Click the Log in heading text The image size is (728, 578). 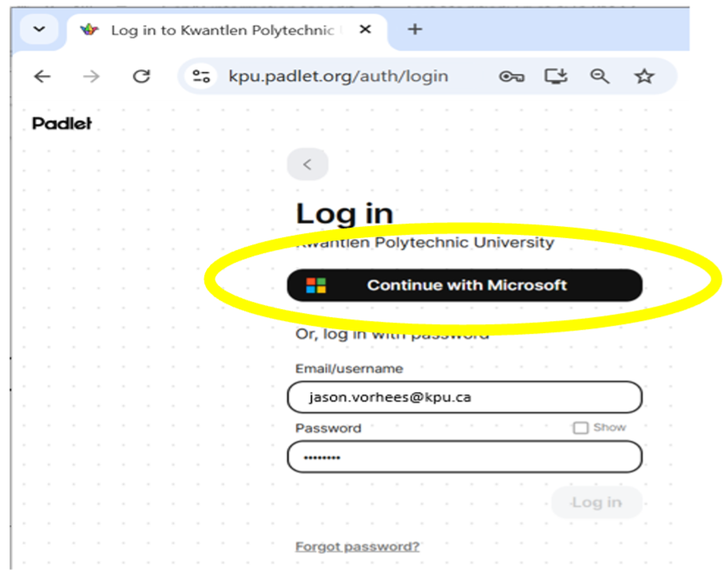(x=345, y=214)
